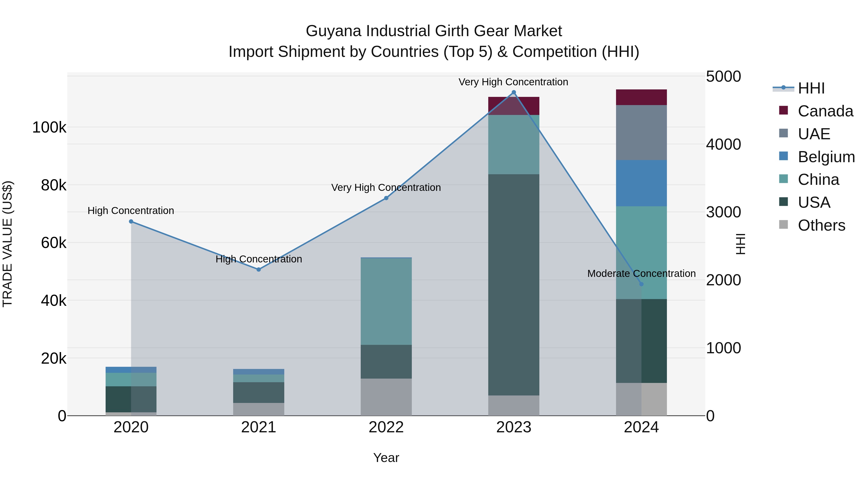Click the China legend color swatch

pos(783,179)
